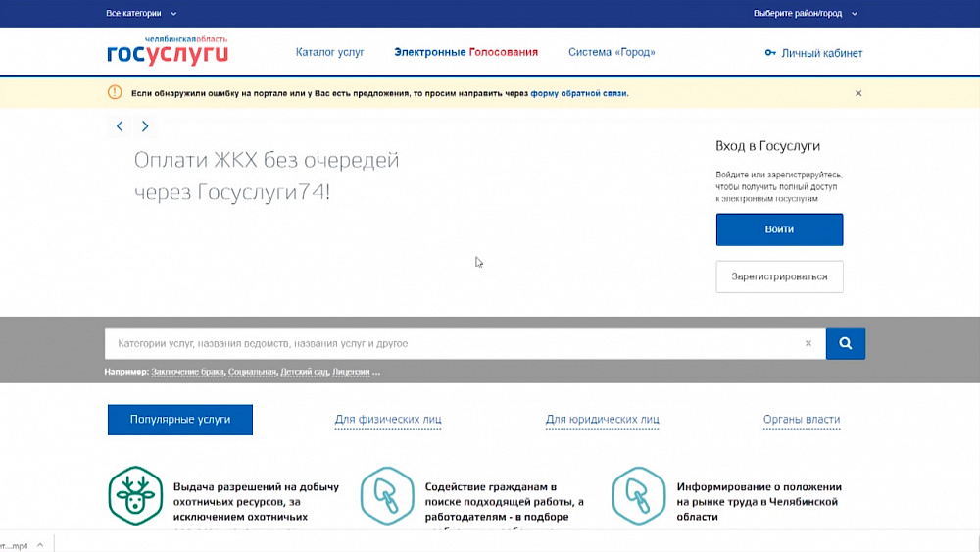Viewport: 980px width, 552px height.
Task: Click the Госуслуги Челябинская область logo
Action: (x=168, y=51)
